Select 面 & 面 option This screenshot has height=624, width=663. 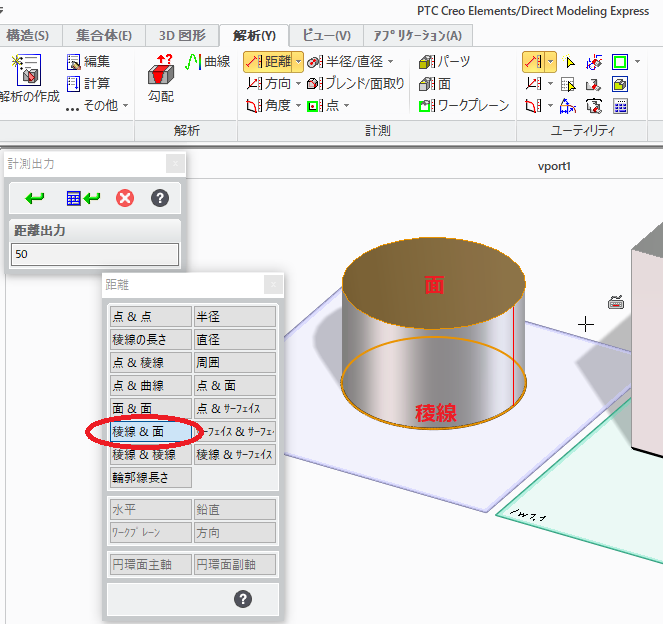(x=151, y=408)
